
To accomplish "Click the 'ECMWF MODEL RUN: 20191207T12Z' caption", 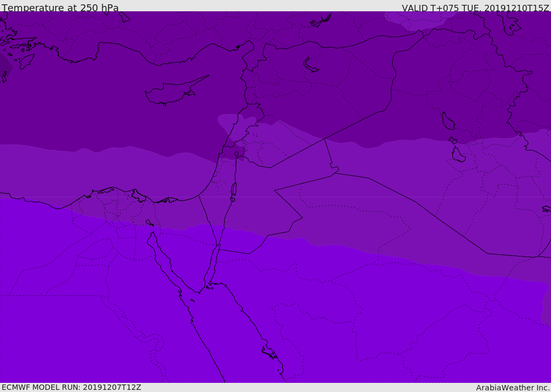I will pyautogui.click(x=72, y=388).
